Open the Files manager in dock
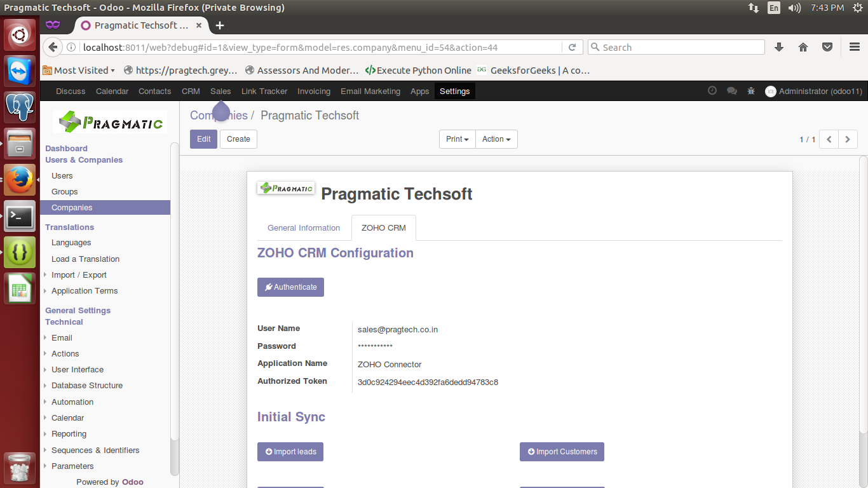Image resolution: width=868 pixels, height=488 pixels. (20, 144)
